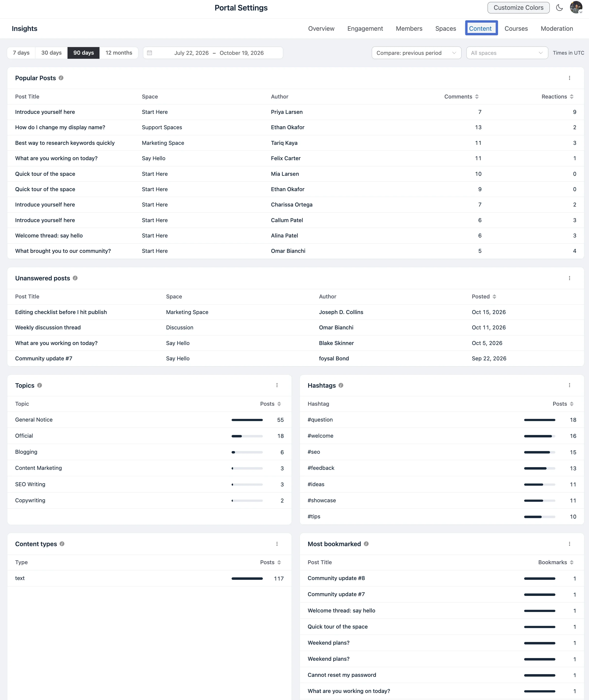Image resolution: width=589 pixels, height=700 pixels.
Task: Toggle dark mode moon icon
Action: coord(559,8)
